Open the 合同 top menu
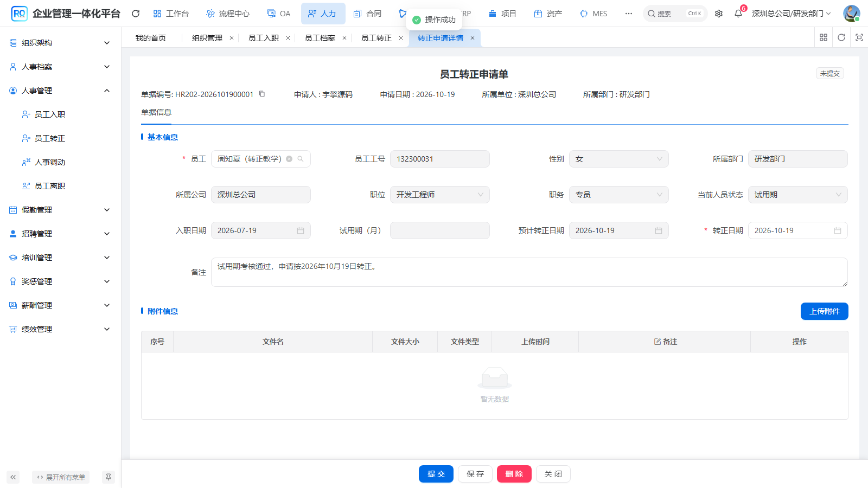 [x=367, y=14]
